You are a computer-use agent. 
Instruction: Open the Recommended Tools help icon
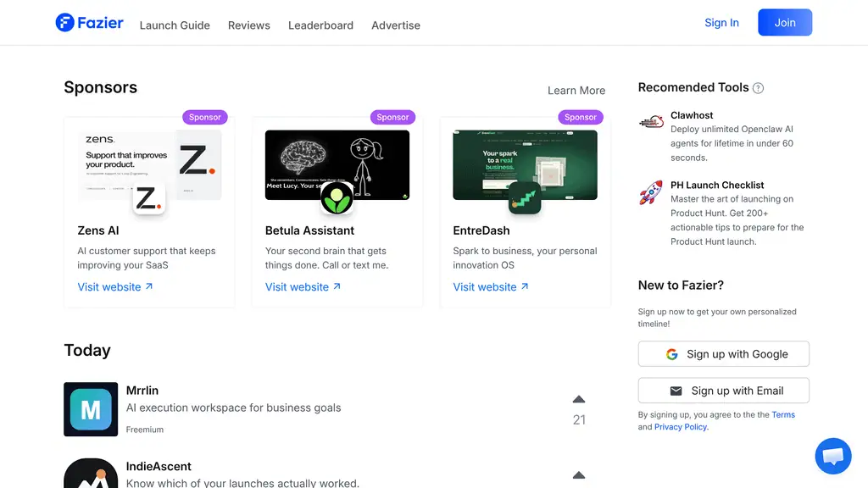point(759,88)
